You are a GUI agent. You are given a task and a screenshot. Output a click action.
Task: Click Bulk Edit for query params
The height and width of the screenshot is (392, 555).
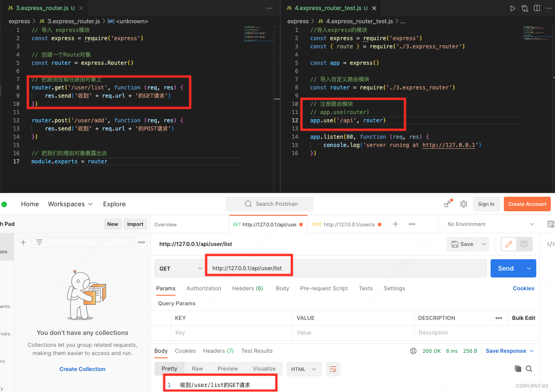[x=523, y=318]
